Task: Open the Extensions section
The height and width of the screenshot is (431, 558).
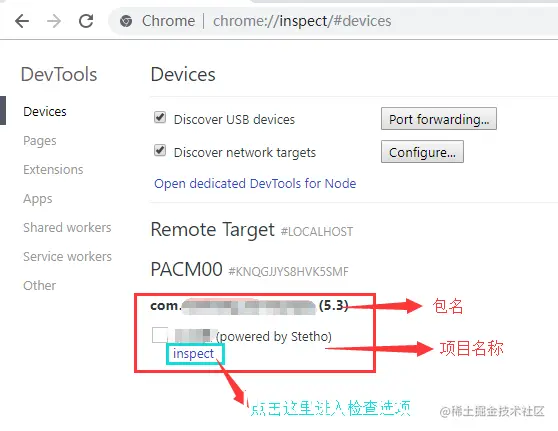Action: [x=53, y=169]
